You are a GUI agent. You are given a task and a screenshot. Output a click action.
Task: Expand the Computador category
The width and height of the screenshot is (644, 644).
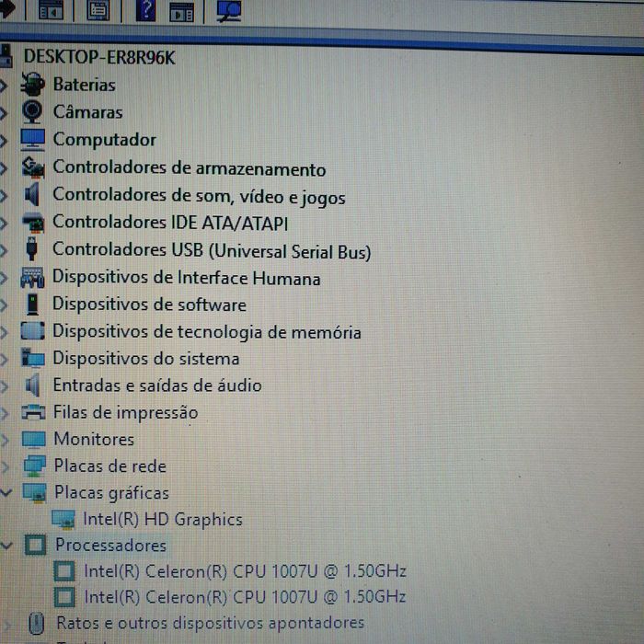coord(4,141)
